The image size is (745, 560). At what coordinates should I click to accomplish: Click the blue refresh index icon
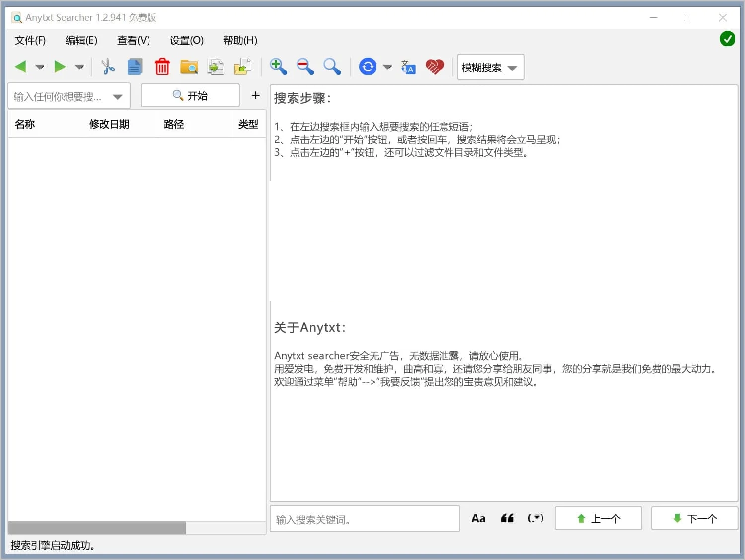point(368,67)
